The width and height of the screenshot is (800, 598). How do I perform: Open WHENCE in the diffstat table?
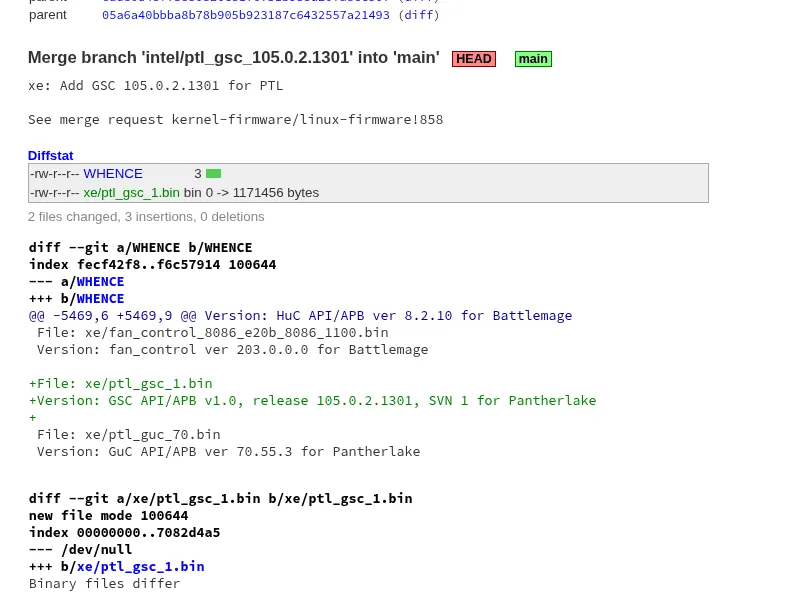pos(113,174)
